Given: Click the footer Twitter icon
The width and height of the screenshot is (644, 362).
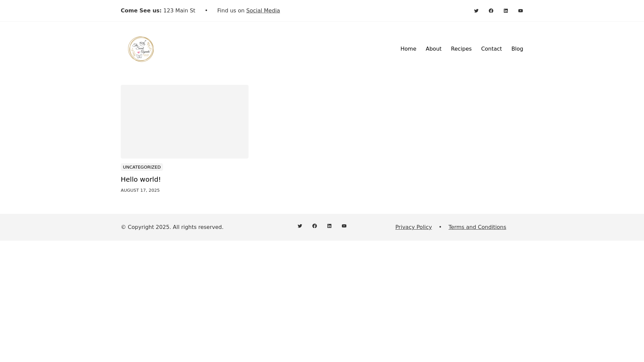Looking at the screenshot, I should 300,226.
